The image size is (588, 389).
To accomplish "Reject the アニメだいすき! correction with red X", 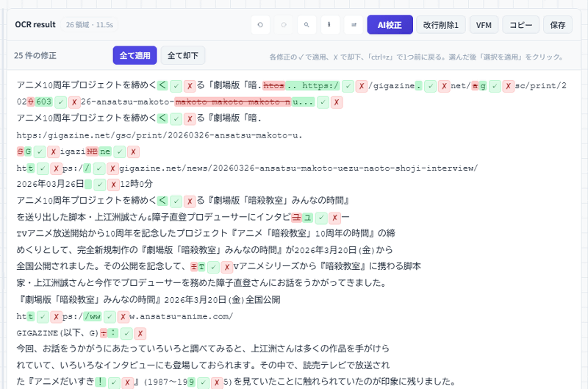I will [x=126, y=382].
